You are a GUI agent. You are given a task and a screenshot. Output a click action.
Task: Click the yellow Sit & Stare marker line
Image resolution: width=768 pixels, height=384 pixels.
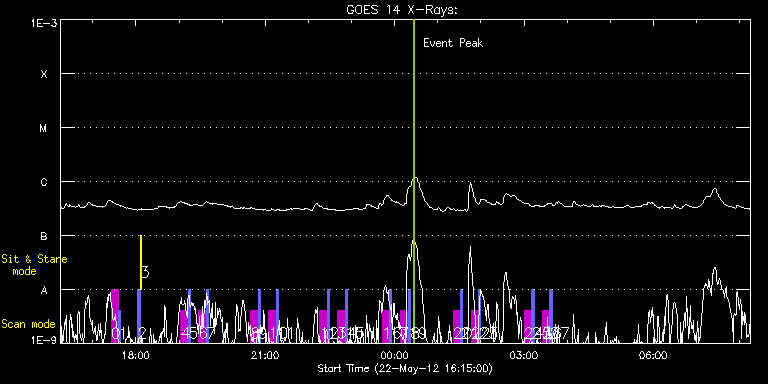pos(141,263)
